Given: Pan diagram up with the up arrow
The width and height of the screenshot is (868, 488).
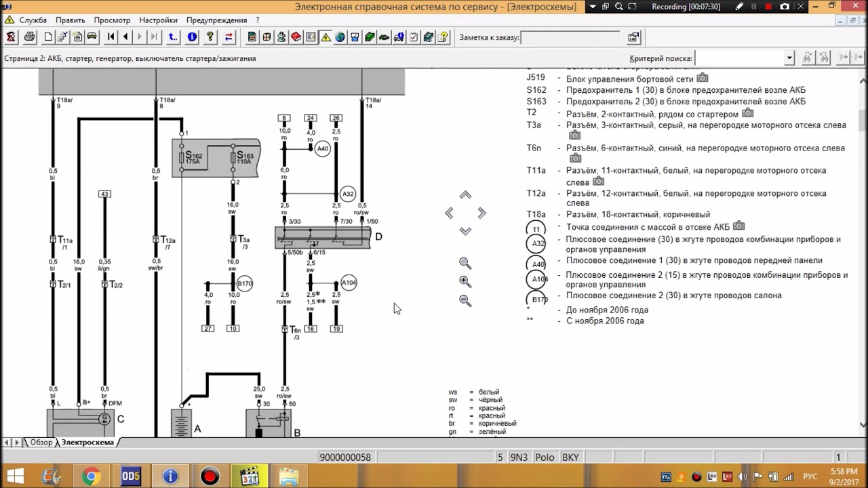Looking at the screenshot, I should (x=465, y=195).
